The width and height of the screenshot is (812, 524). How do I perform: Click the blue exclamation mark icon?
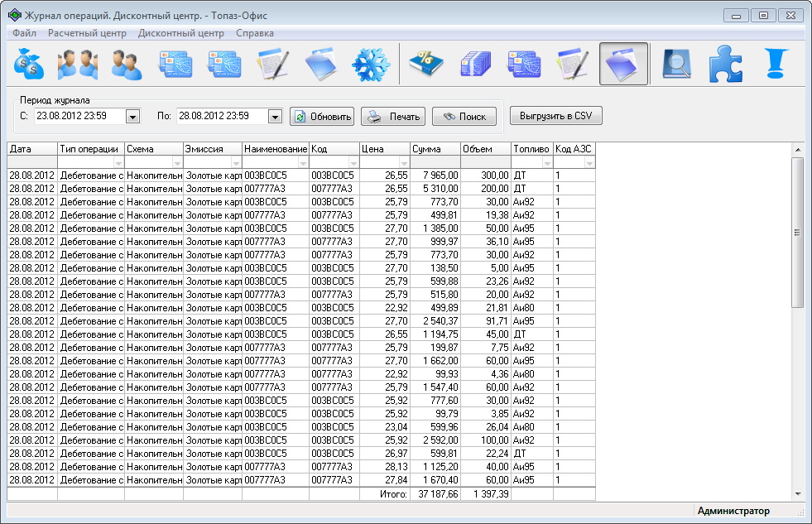774,65
